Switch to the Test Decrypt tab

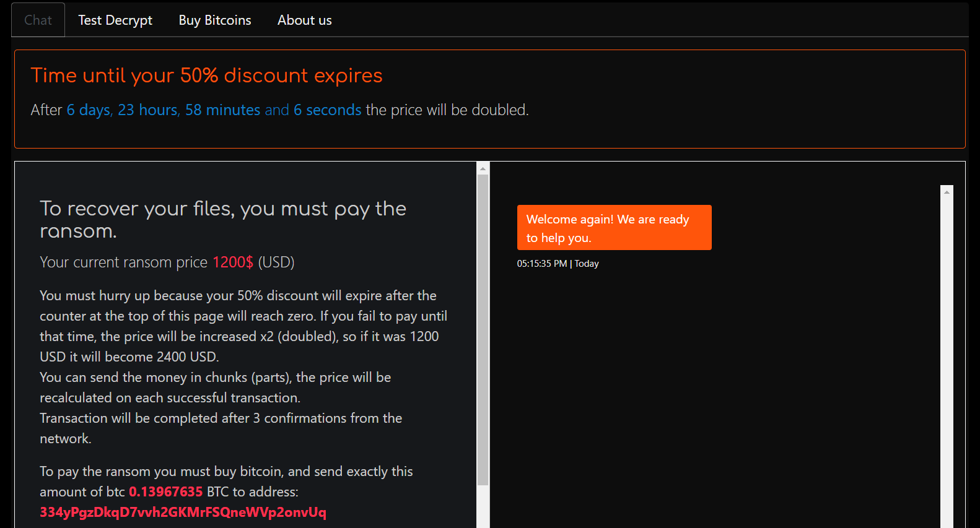pos(115,20)
